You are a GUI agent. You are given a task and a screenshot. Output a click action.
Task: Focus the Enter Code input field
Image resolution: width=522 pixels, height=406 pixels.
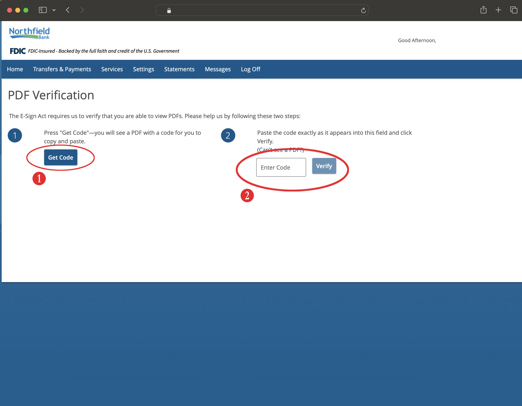281,167
